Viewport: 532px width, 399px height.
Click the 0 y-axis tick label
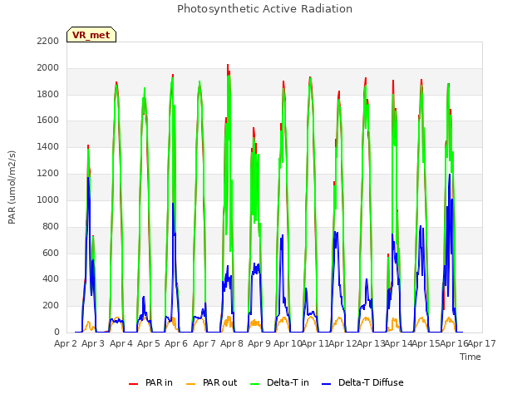click(57, 332)
